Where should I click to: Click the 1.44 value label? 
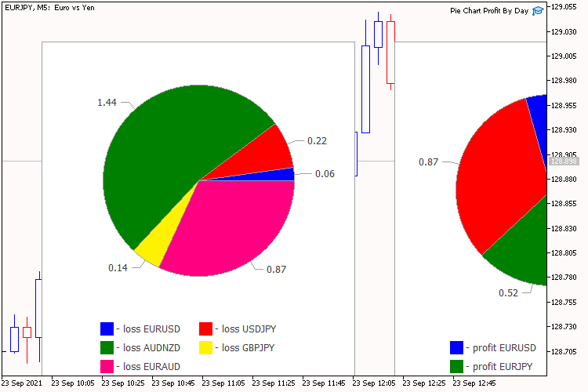click(107, 103)
